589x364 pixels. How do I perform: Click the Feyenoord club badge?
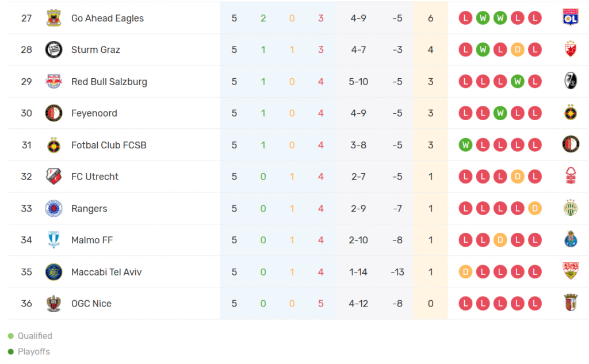(x=53, y=113)
